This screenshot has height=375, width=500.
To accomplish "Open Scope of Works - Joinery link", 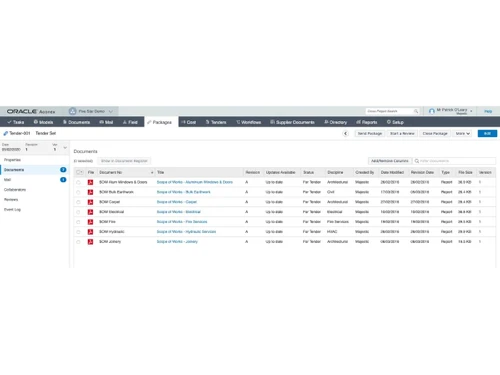I will [x=177, y=242].
